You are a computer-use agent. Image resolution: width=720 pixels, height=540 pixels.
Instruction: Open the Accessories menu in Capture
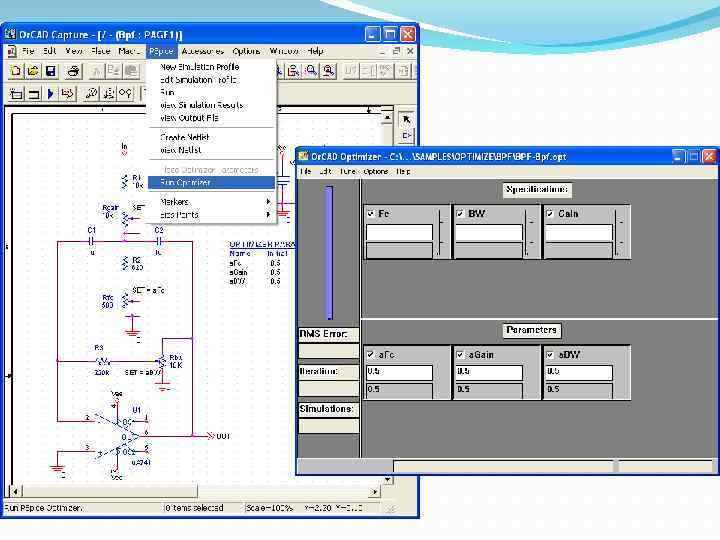202,51
